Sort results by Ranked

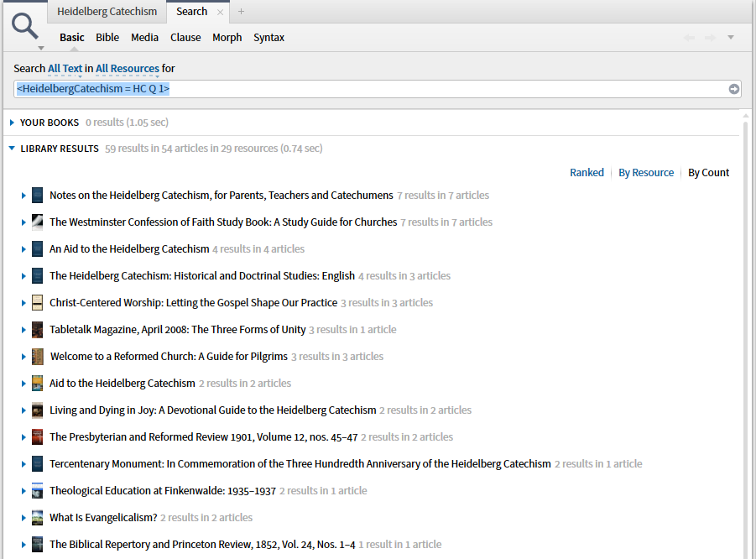pyautogui.click(x=587, y=173)
